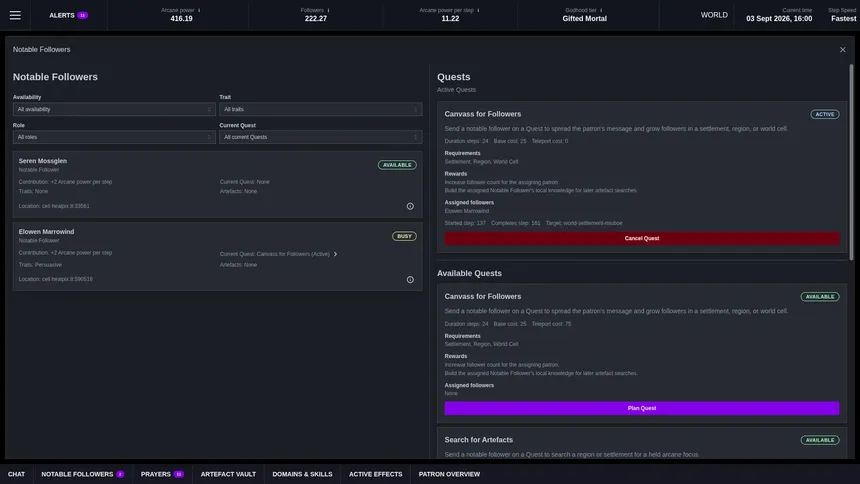Screen dimensions: 860x484
Task: Open the Alerts notifications
Action: coord(69,15)
